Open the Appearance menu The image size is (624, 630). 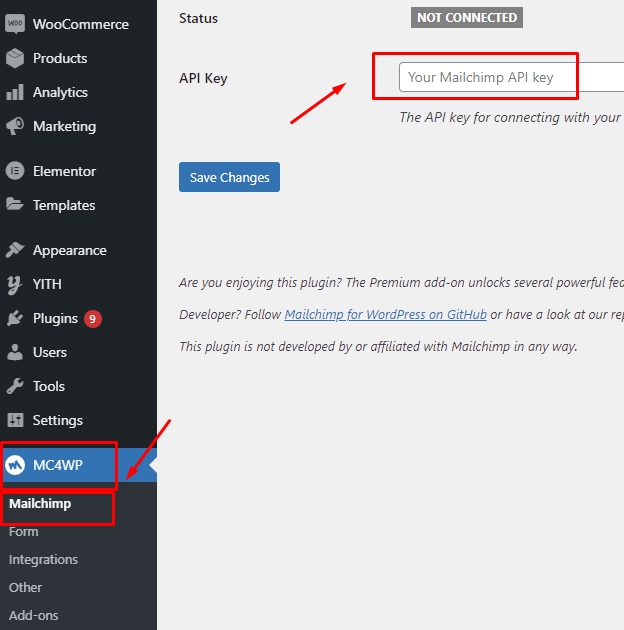[78, 250]
